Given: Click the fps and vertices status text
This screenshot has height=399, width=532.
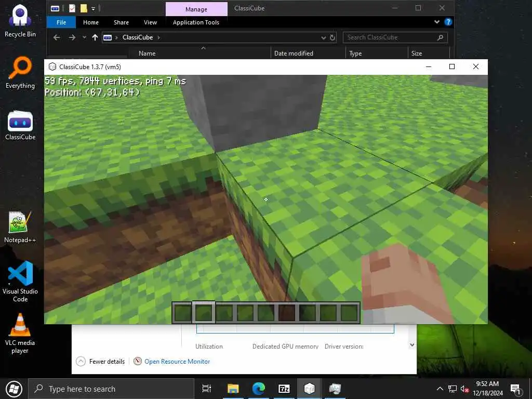Looking at the screenshot, I should click(115, 81).
